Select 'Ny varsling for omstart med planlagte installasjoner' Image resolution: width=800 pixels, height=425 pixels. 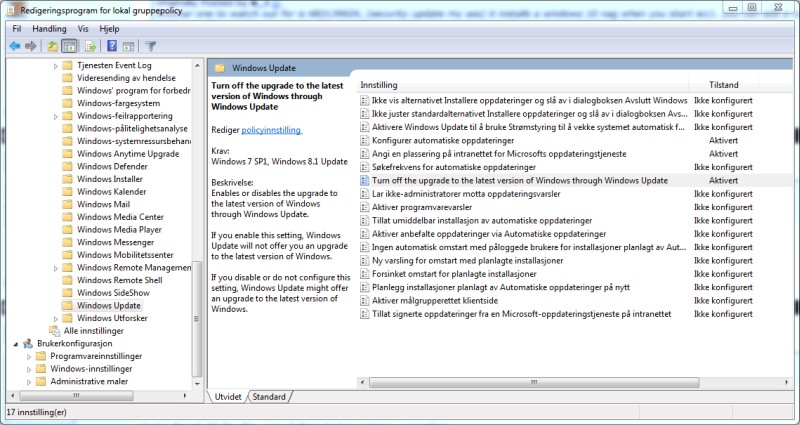point(467,261)
